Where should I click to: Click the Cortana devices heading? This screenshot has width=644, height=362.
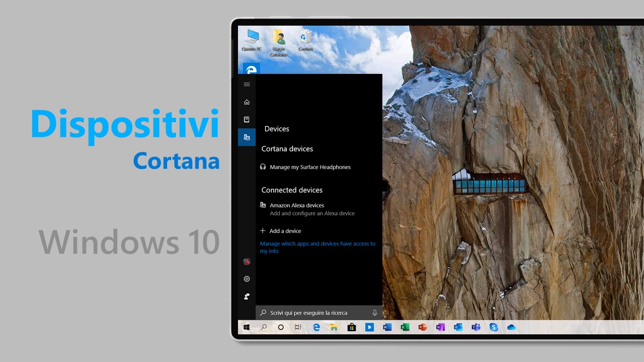(287, 149)
